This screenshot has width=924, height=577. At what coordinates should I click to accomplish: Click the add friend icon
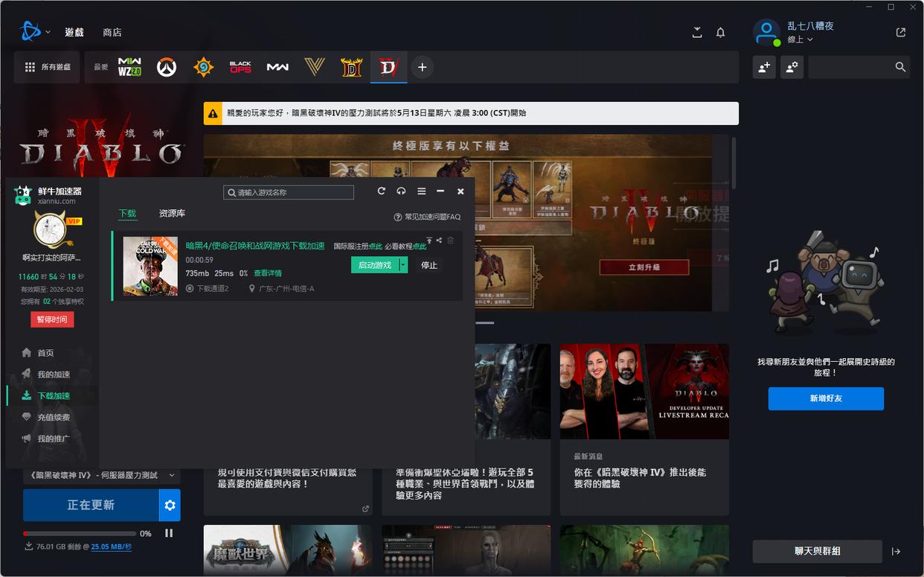pos(764,67)
